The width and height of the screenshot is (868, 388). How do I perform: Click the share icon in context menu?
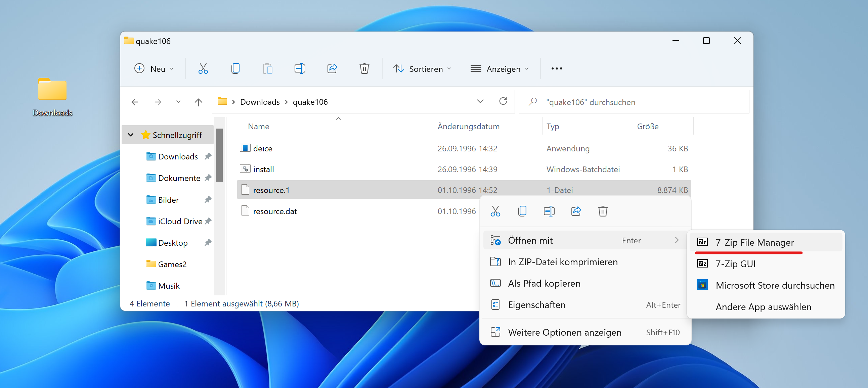576,211
